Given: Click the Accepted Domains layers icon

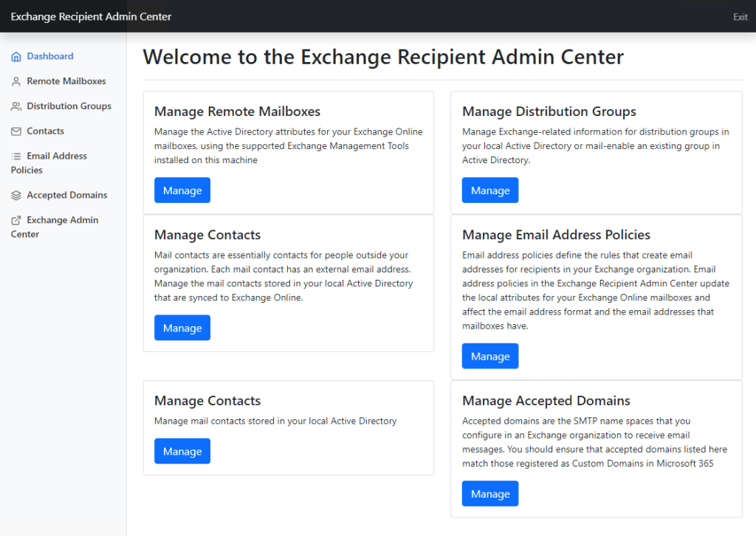Looking at the screenshot, I should (x=16, y=195).
